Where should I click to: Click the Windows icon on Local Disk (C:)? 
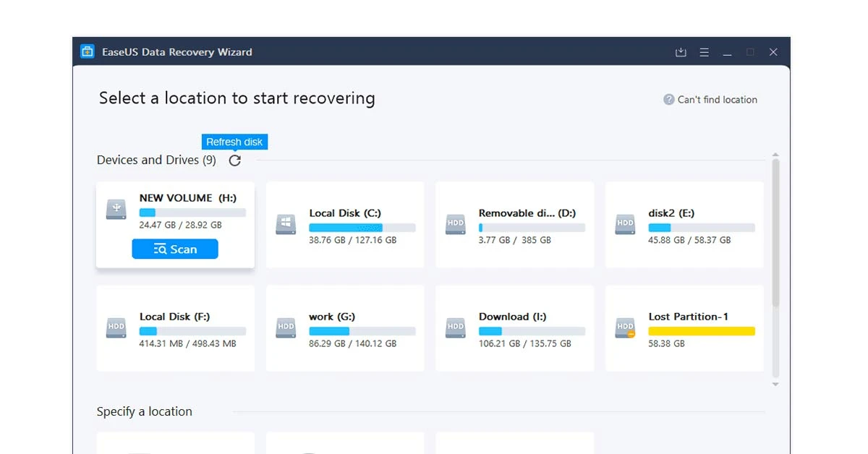[285, 225]
